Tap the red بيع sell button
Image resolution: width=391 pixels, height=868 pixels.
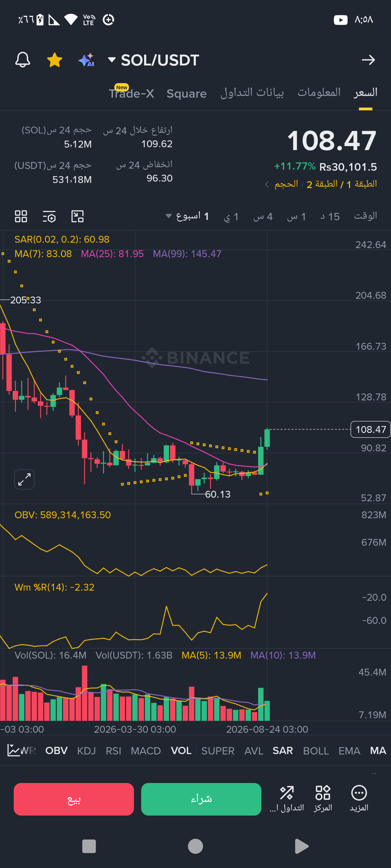[74, 799]
